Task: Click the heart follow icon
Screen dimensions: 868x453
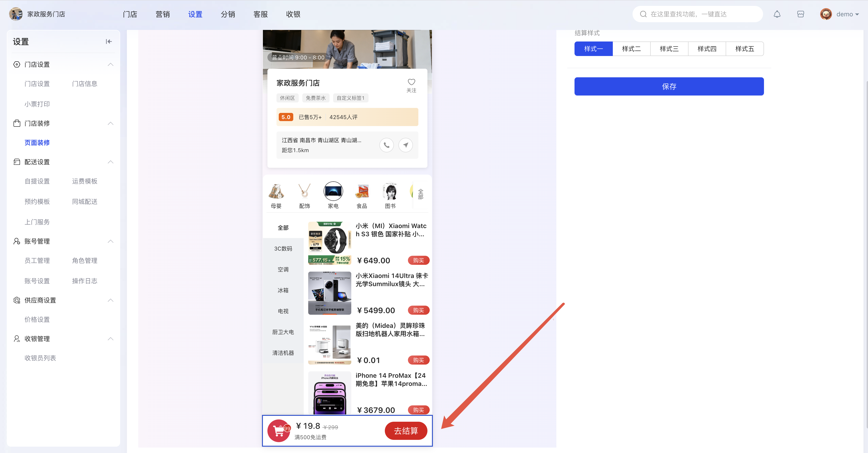Action: click(411, 82)
